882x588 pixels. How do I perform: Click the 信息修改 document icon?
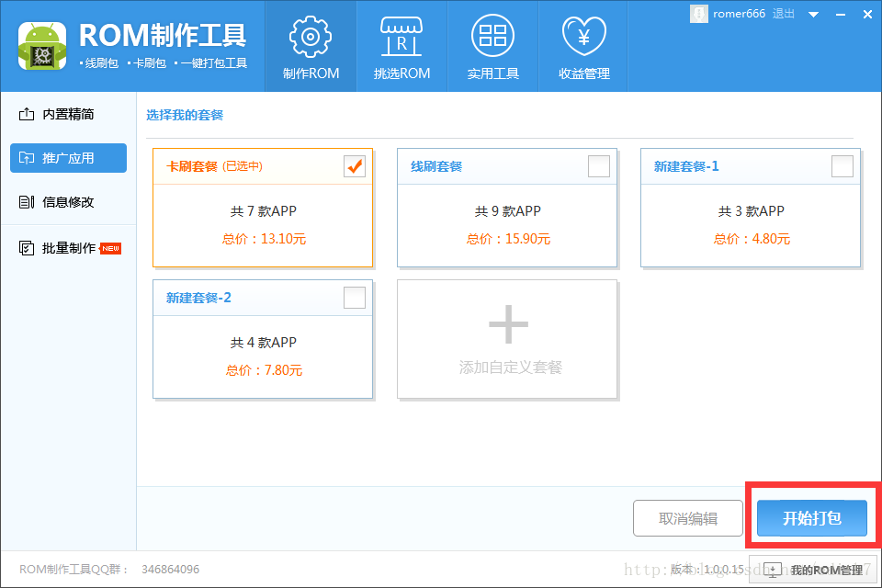coord(26,202)
